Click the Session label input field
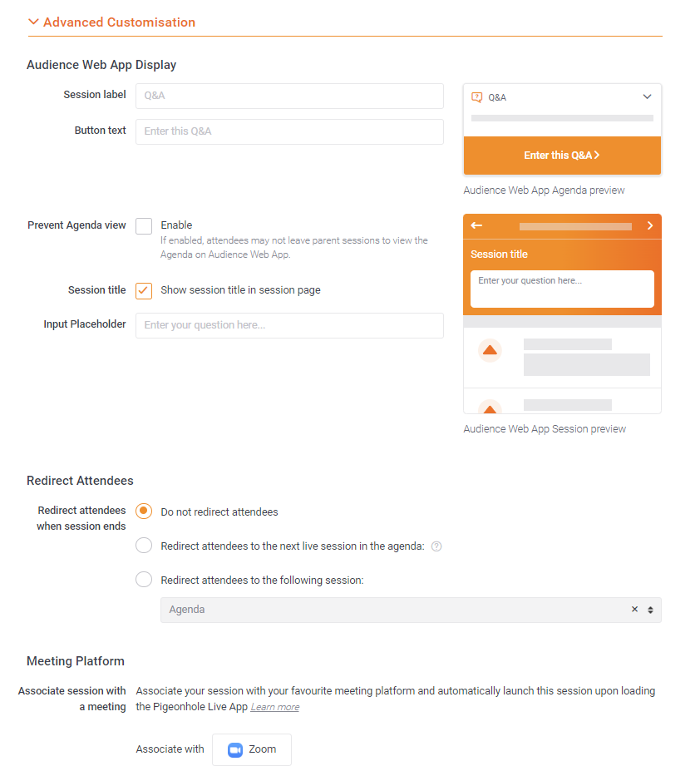Image resolution: width=700 pixels, height=766 pixels. 289,96
